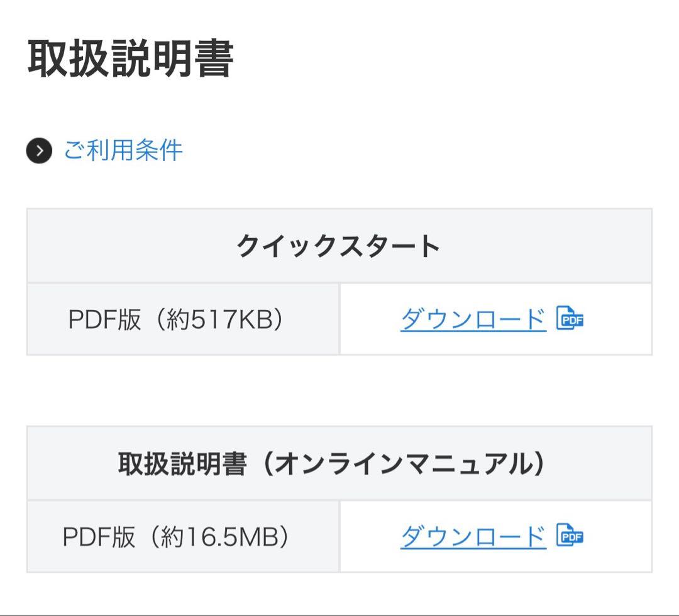Click the word PDF版 in quick start row
The height and width of the screenshot is (616, 679).
pyautogui.click(x=104, y=319)
